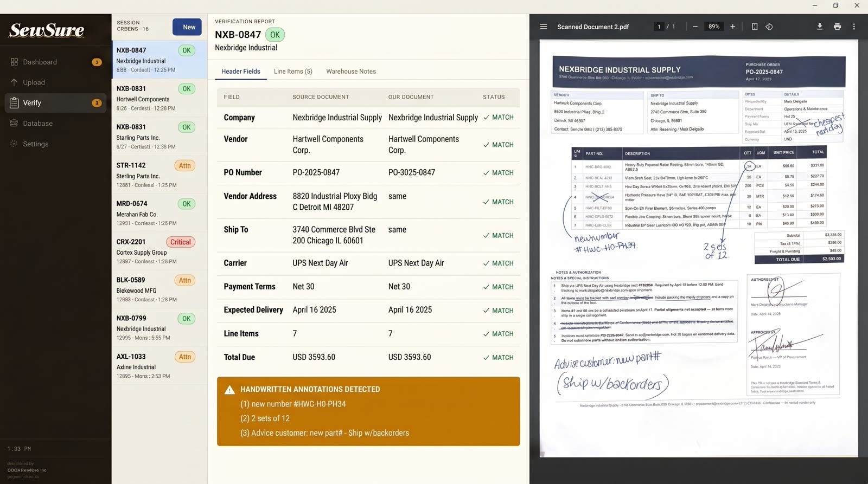868x484 pixels.
Task: Open the BLK-0589 Biekewood MFG session
Action: point(159,289)
